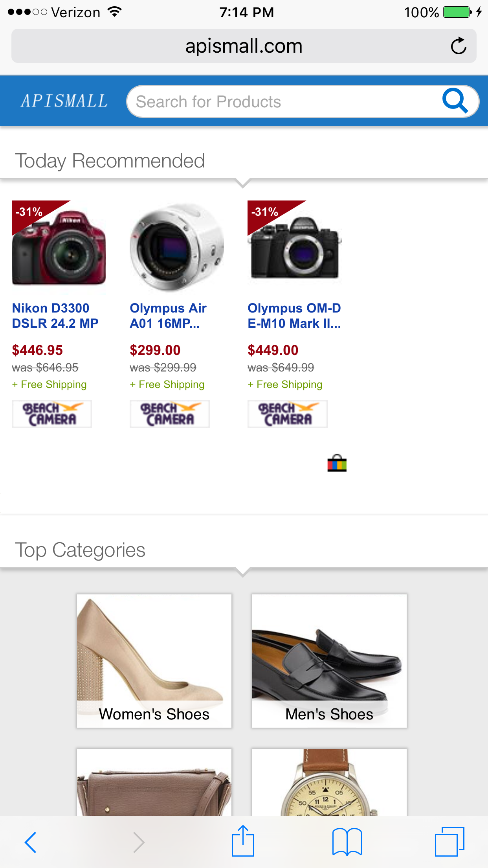Viewport: 488px width, 868px height.
Task: Open the brown handbag category tile
Action: [154, 782]
